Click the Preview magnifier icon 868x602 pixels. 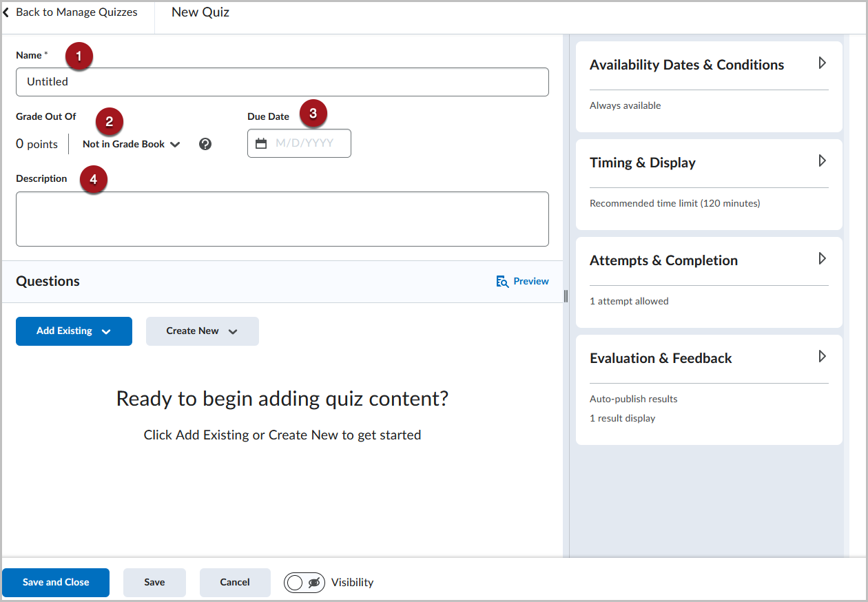[502, 281]
